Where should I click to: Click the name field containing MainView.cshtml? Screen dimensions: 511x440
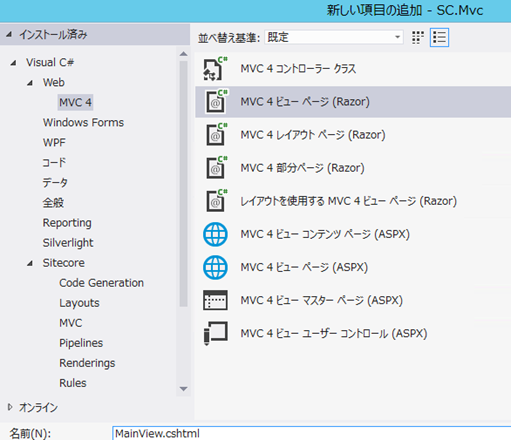click(x=311, y=433)
